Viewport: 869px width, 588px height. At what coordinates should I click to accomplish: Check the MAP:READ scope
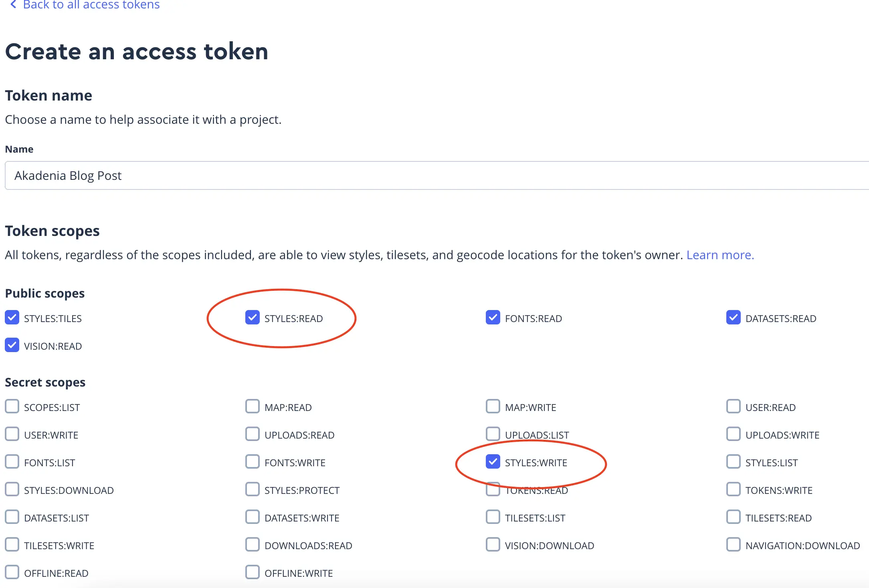(x=253, y=406)
